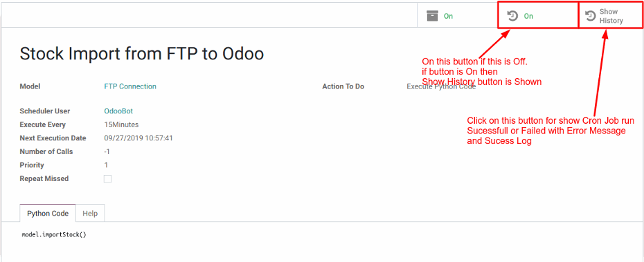The height and width of the screenshot is (262, 644).
Task: Click the archive box icon
Action: pos(432,16)
